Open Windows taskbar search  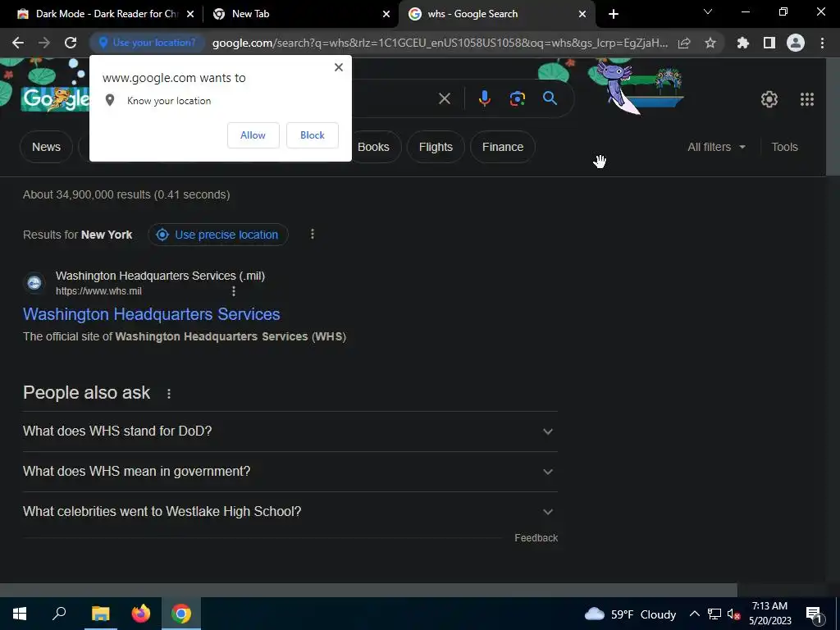[59, 614]
